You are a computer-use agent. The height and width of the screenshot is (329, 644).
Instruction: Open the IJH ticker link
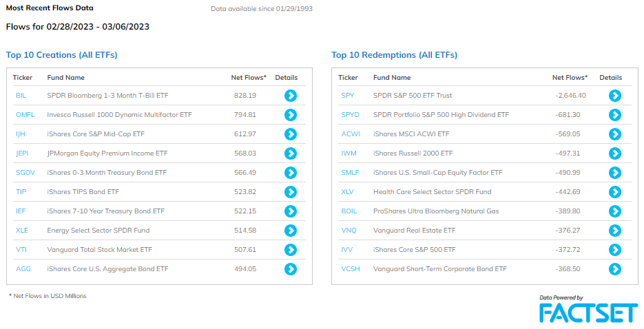[x=20, y=134]
